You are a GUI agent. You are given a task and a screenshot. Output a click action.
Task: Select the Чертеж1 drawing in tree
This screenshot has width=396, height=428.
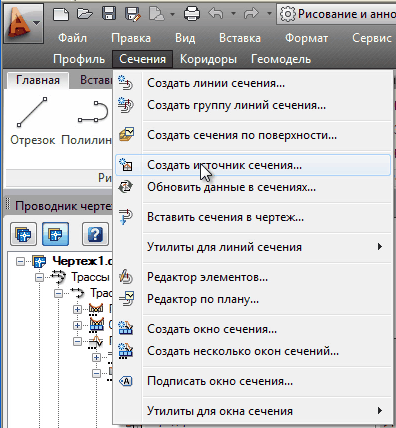click(82, 261)
